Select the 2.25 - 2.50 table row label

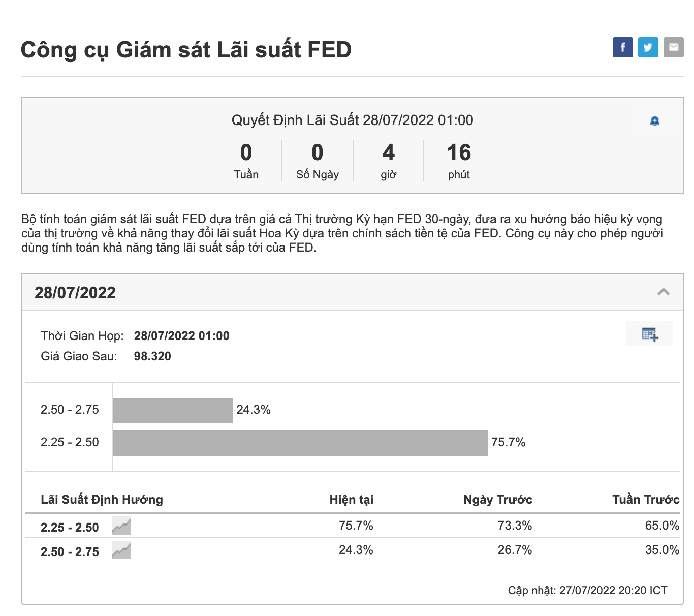click(x=70, y=527)
